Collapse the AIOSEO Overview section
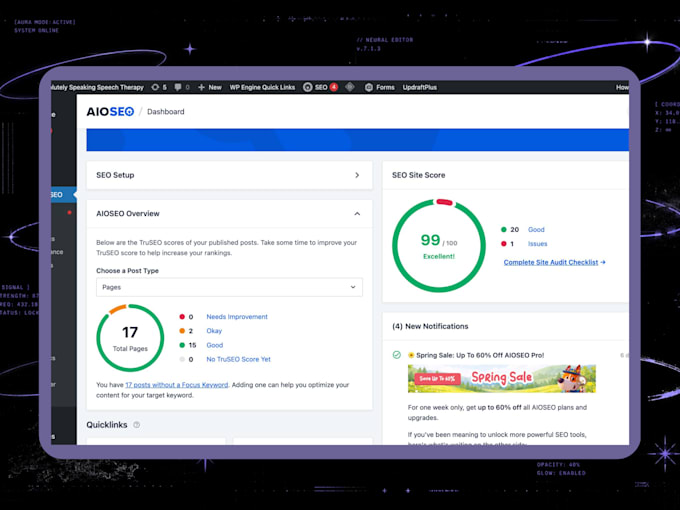The height and width of the screenshot is (510, 680). [357, 214]
